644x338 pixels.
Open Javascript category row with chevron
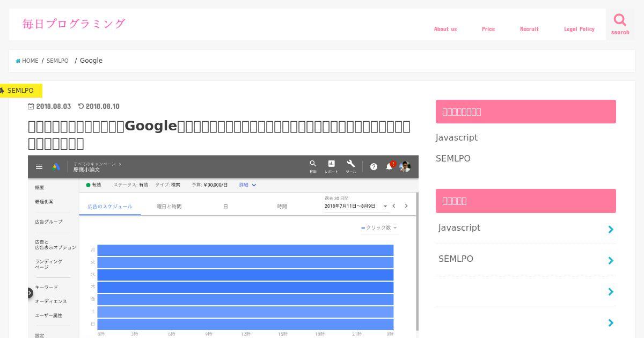pos(526,229)
